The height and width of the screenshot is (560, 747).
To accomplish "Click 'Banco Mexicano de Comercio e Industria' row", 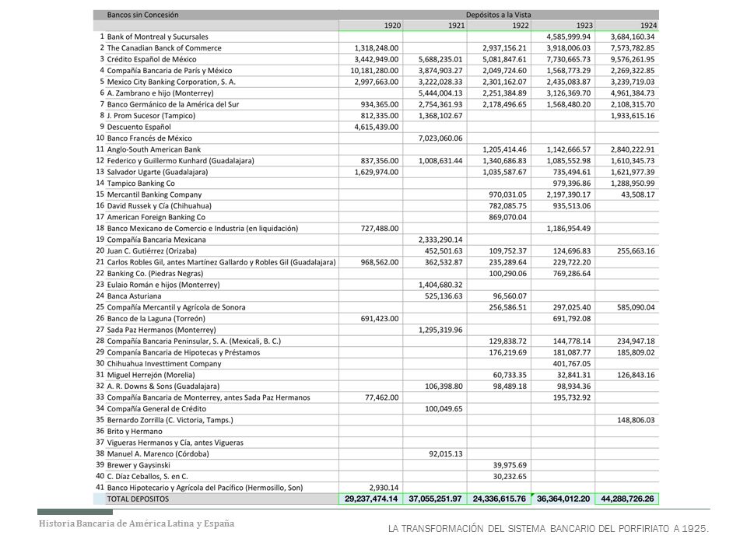I will [202, 229].
